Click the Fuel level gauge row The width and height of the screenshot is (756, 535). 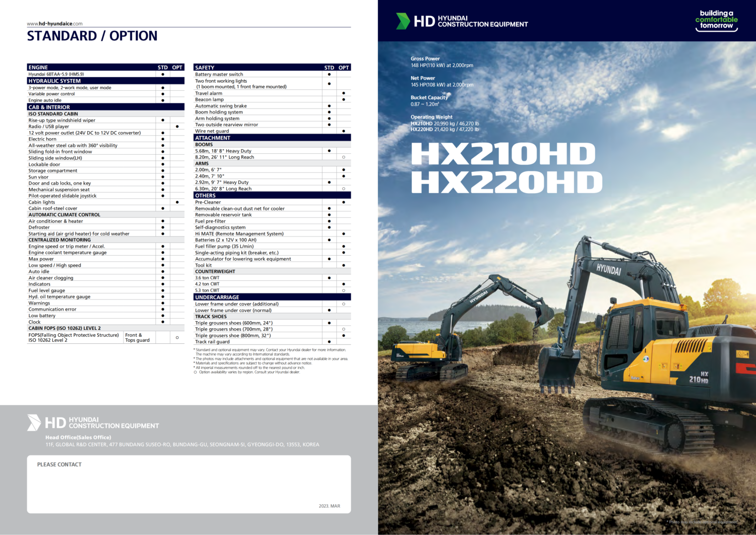click(106, 290)
